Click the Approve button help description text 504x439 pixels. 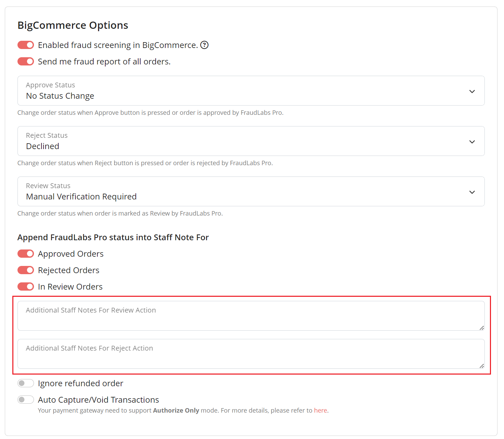[151, 113]
